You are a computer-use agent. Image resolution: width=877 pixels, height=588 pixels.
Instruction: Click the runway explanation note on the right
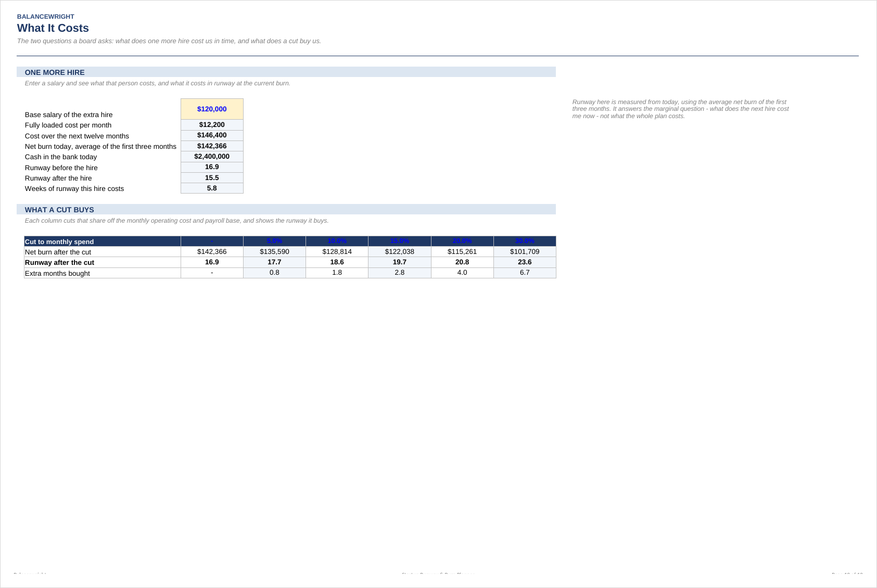click(x=681, y=109)
